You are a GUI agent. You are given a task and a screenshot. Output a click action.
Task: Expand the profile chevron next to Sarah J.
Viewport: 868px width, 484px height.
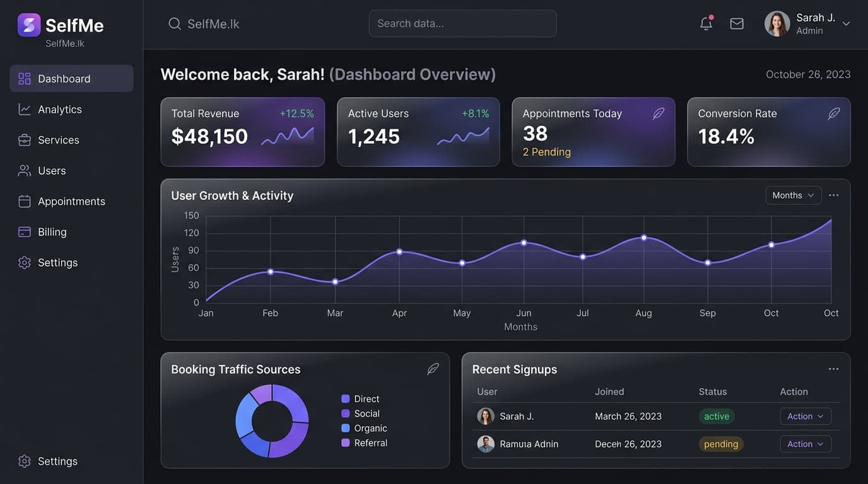click(847, 24)
